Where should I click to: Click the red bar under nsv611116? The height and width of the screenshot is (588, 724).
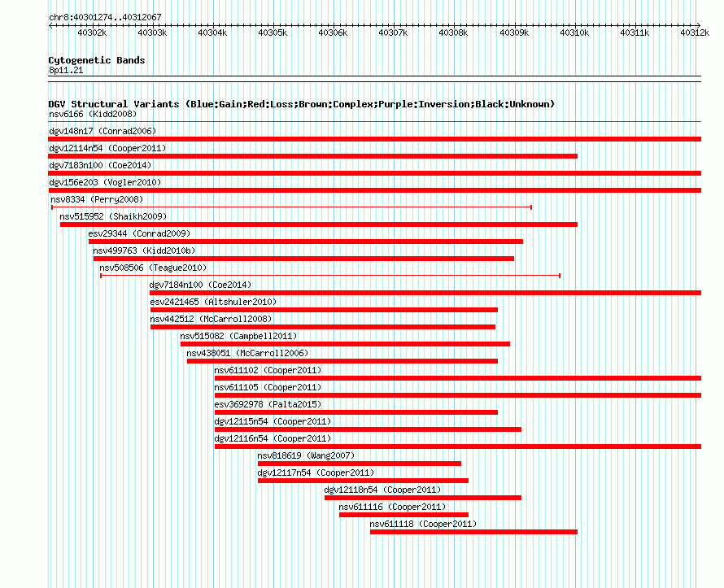(404, 515)
